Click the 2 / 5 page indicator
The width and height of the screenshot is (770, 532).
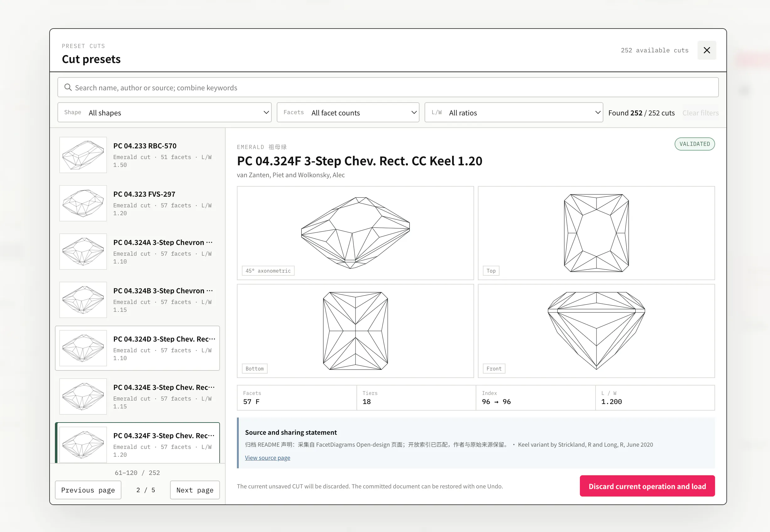[x=146, y=490]
